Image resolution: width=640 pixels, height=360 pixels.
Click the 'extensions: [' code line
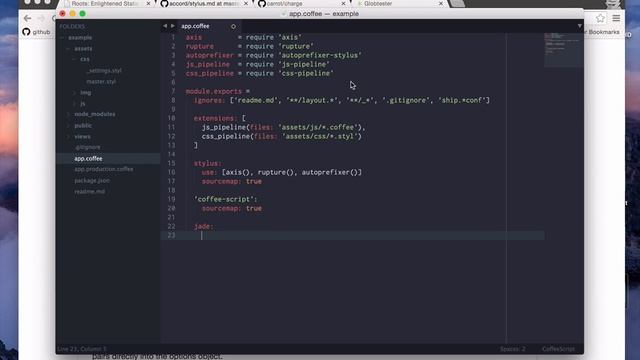(x=220, y=118)
